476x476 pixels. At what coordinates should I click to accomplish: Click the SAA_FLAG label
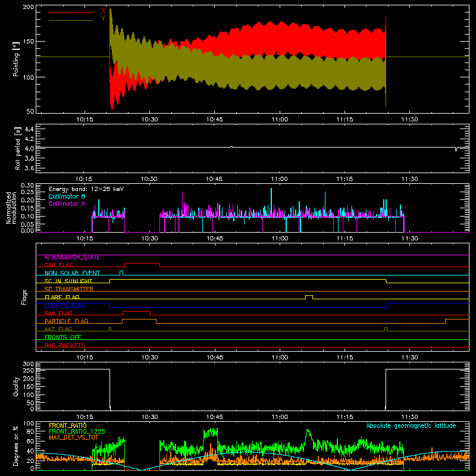click(x=58, y=313)
